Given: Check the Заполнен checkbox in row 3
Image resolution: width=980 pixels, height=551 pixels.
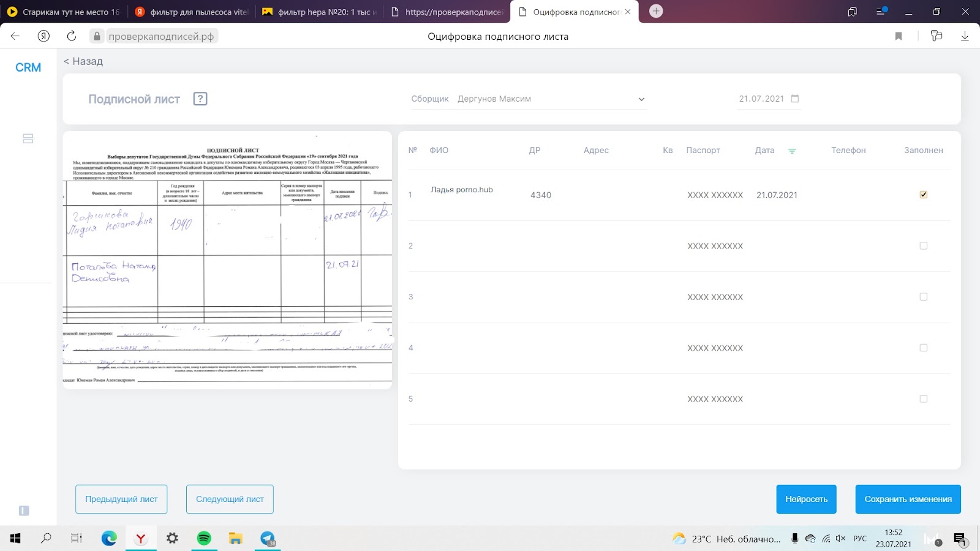Looking at the screenshot, I should (x=924, y=297).
